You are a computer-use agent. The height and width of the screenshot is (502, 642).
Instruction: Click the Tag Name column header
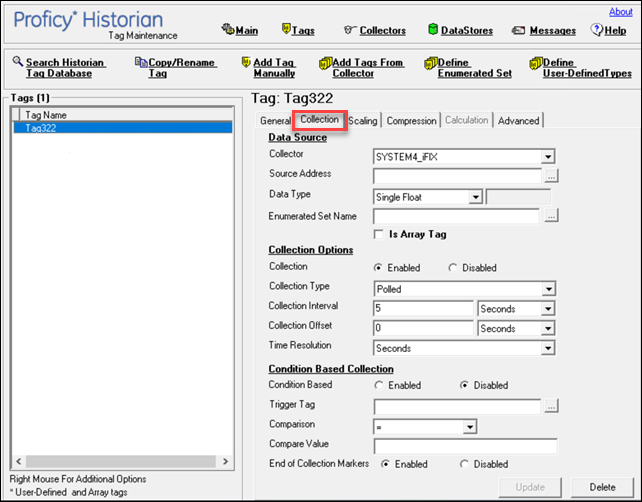pyautogui.click(x=126, y=115)
